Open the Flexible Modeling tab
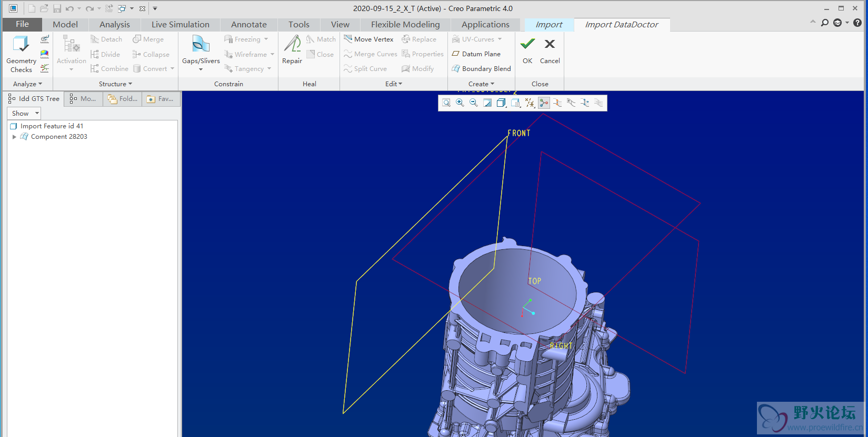This screenshot has width=868, height=437. tap(405, 25)
